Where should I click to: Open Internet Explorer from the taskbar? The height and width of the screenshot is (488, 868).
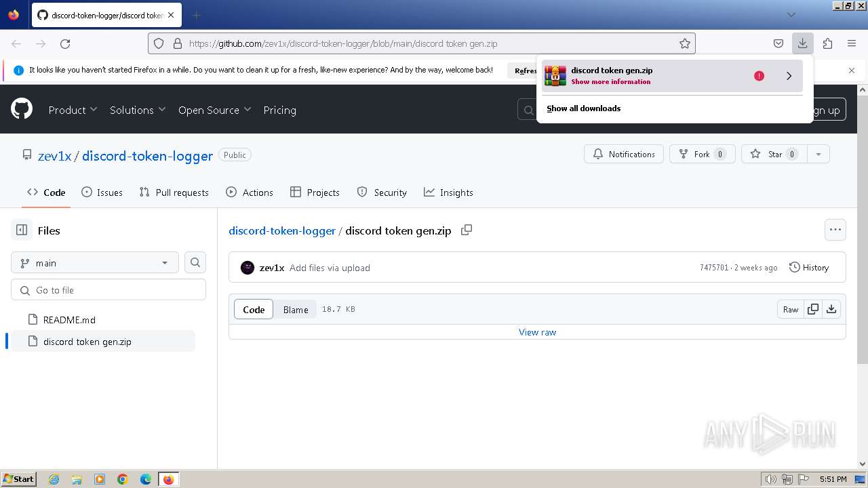pos(54,479)
